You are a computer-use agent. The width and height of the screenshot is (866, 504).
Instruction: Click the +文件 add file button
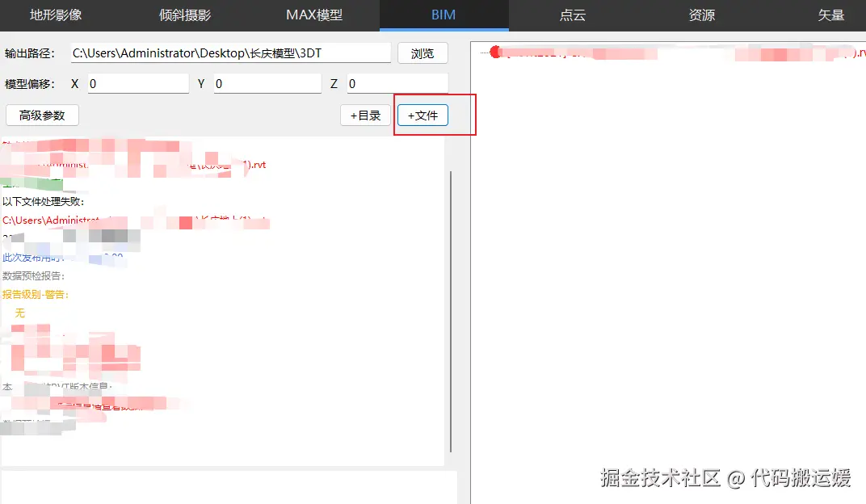coord(422,115)
